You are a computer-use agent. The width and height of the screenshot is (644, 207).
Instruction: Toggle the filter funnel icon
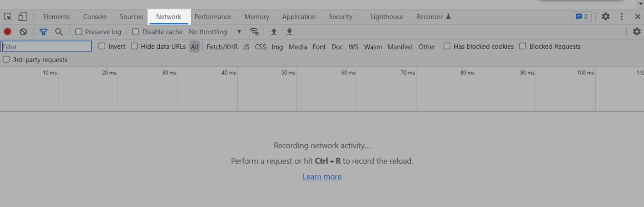point(43,32)
